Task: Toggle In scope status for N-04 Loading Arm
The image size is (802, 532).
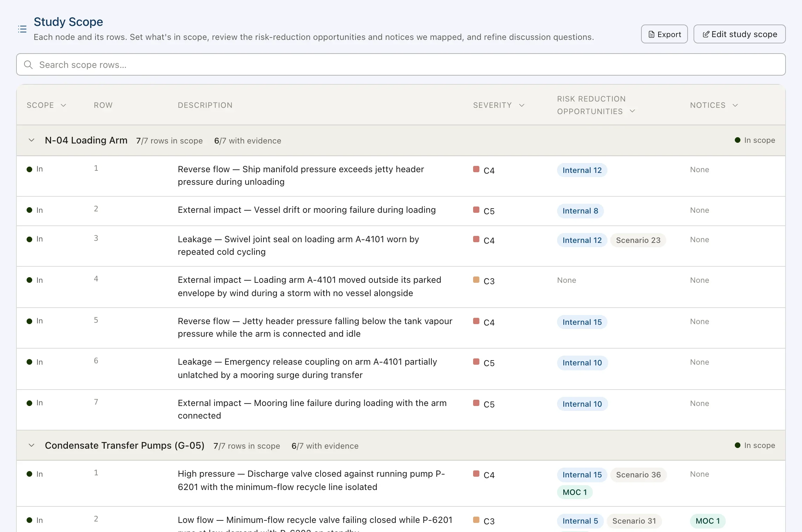Action: click(755, 140)
